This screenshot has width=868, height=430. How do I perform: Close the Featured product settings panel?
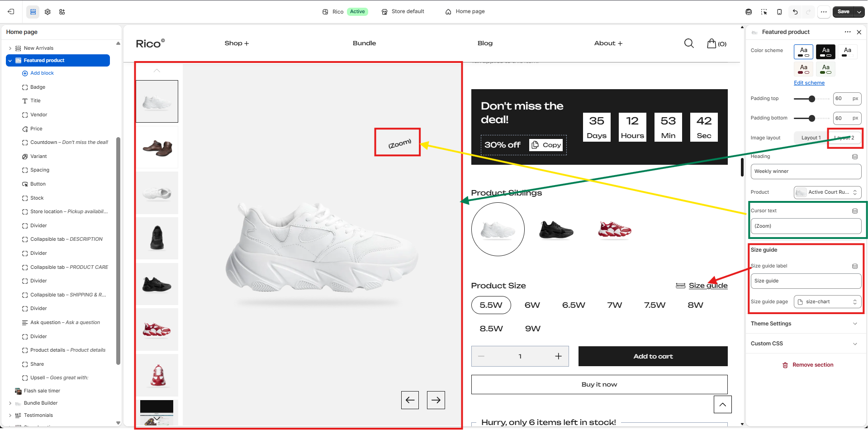pyautogui.click(x=859, y=32)
